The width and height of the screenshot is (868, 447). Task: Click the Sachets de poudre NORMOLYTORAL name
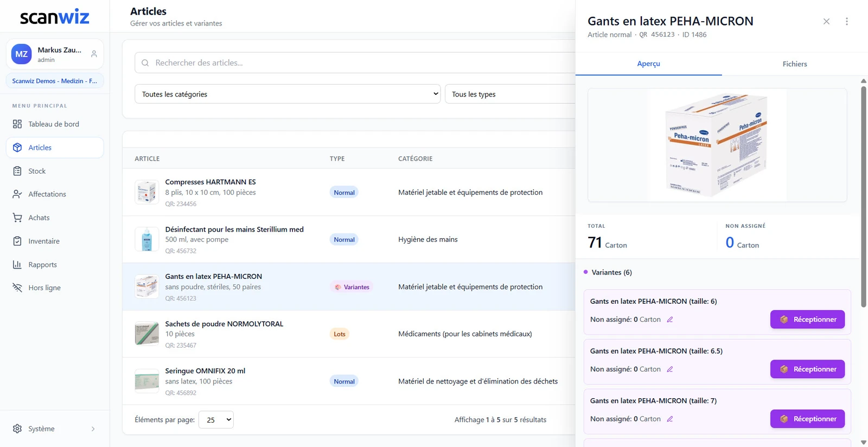[224, 324]
